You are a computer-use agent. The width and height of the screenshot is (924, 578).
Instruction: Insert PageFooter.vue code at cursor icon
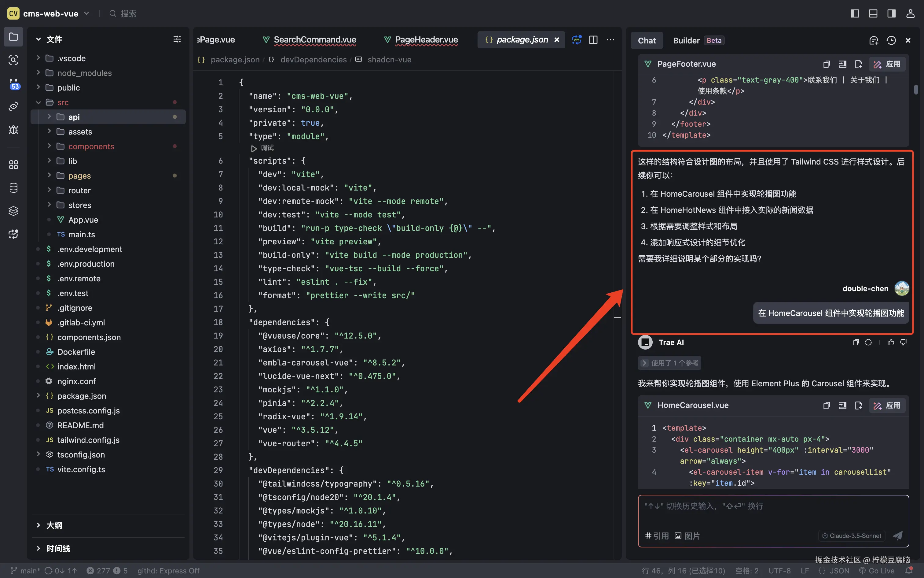pos(842,64)
